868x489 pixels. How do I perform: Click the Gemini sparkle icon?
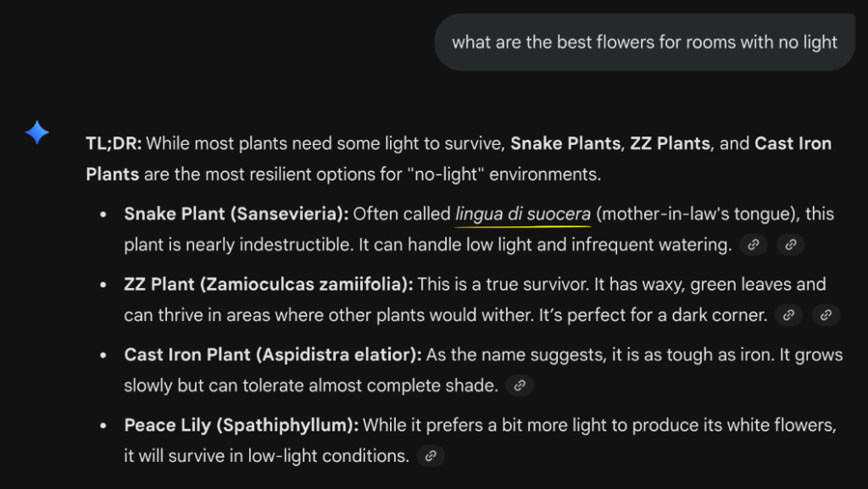tap(36, 131)
